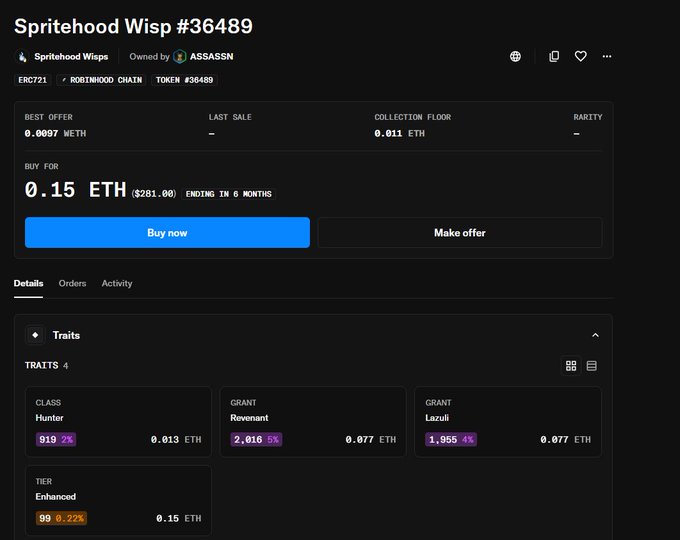
Task: Click the 2,016 5% rarity badge
Action: [256, 439]
